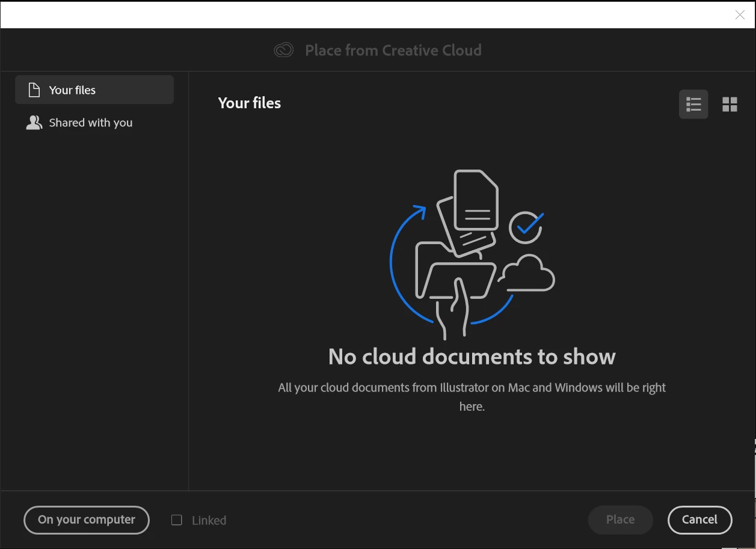Image resolution: width=756 pixels, height=549 pixels.
Task: Click the Creative Cloud logo icon
Action: click(284, 50)
